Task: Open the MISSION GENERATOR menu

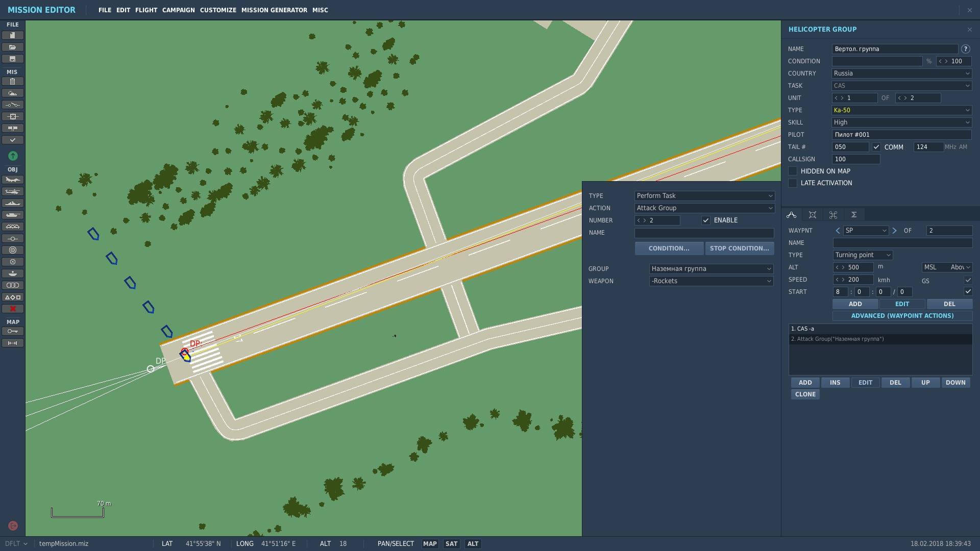Action: [274, 10]
